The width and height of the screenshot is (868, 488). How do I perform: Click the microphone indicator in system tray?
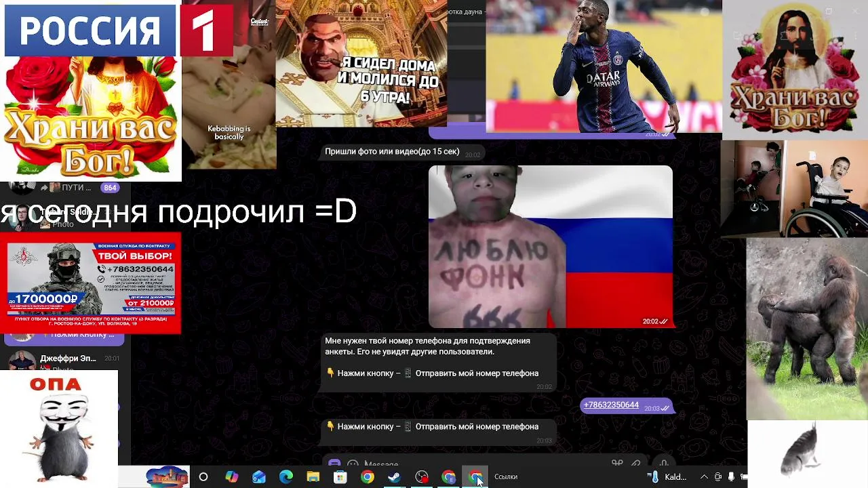tap(730, 477)
